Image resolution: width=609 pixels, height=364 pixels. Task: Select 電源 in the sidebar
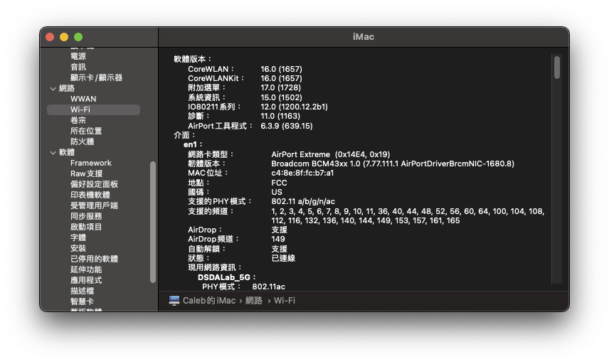tap(78, 56)
